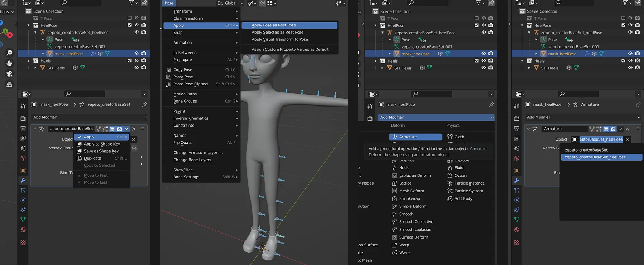Uncheck Heels collection checkbox in leftmost outliner
The height and width of the screenshot is (265, 644).
(130, 60)
